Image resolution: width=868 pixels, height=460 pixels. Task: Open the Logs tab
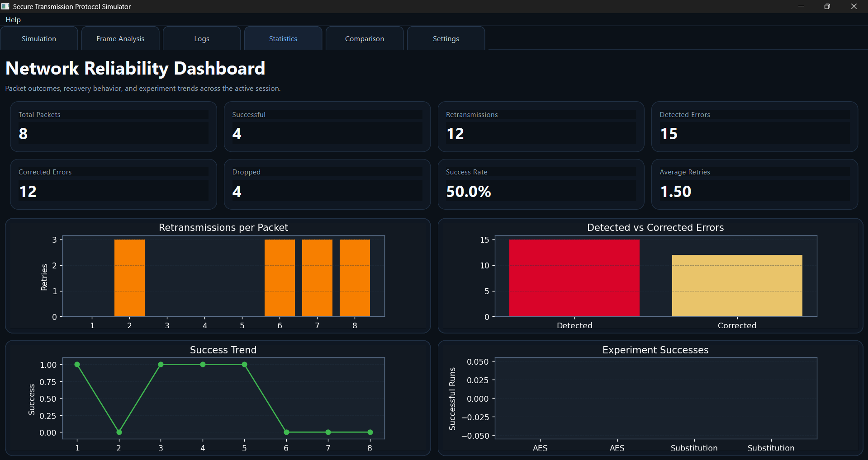click(x=202, y=38)
